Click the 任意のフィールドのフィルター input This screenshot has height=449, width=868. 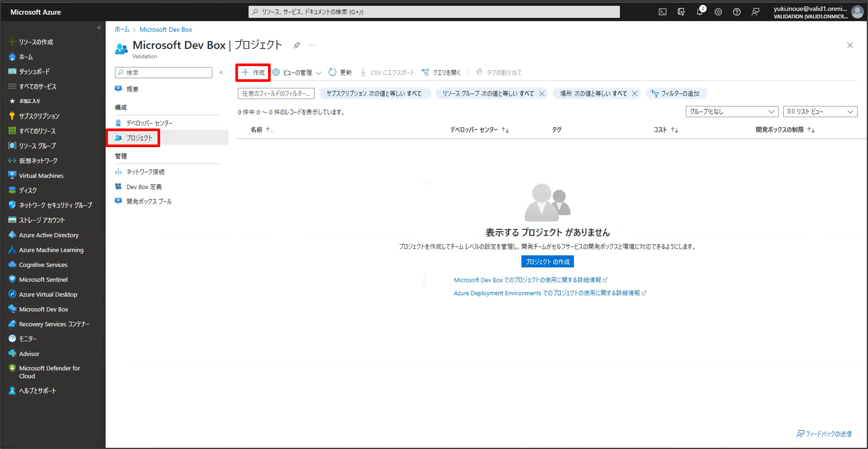tap(276, 94)
